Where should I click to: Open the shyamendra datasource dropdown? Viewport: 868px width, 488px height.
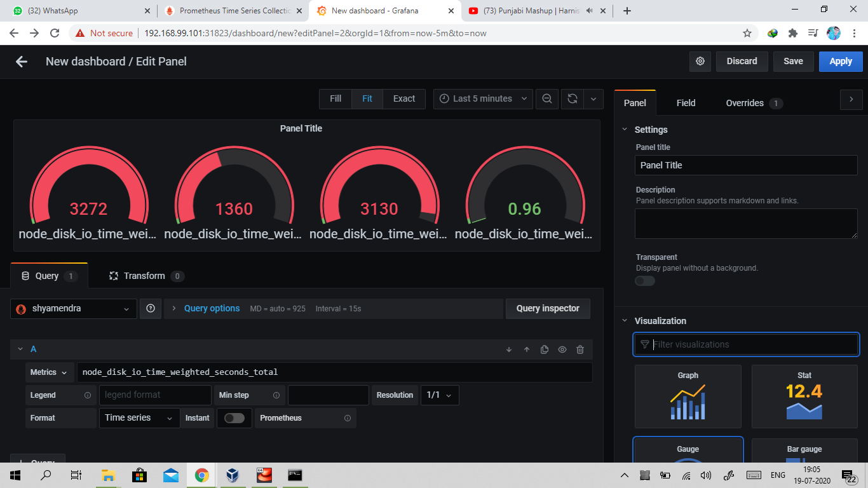[x=73, y=309]
